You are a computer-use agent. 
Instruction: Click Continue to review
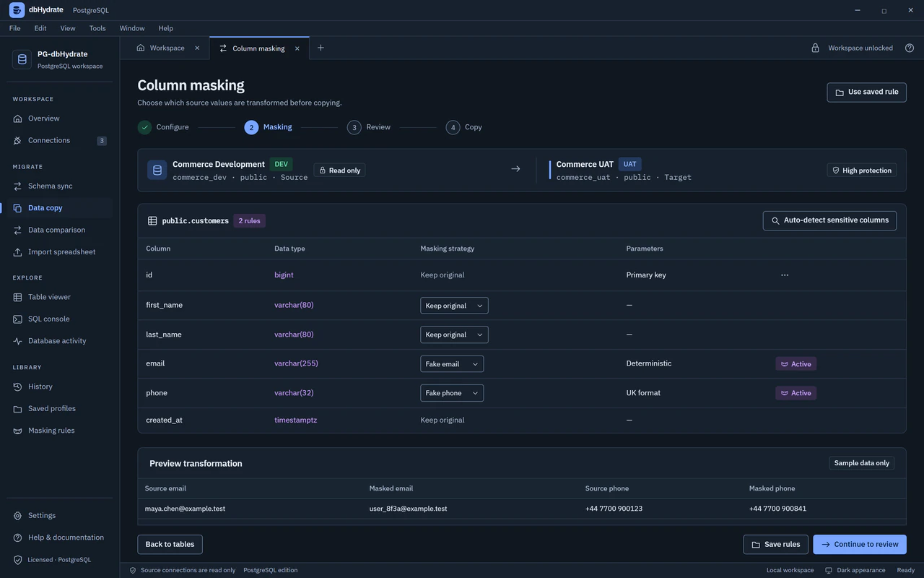(859, 545)
